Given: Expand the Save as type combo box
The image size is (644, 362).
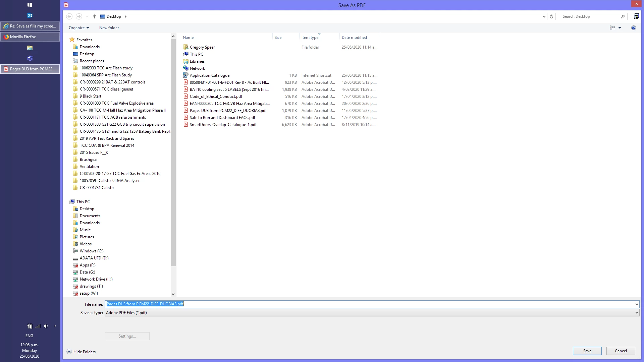Looking at the screenshot, I should 636,313.
